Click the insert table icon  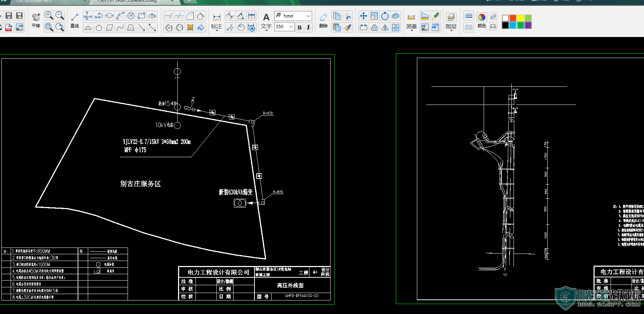click(x=435, y=27)
